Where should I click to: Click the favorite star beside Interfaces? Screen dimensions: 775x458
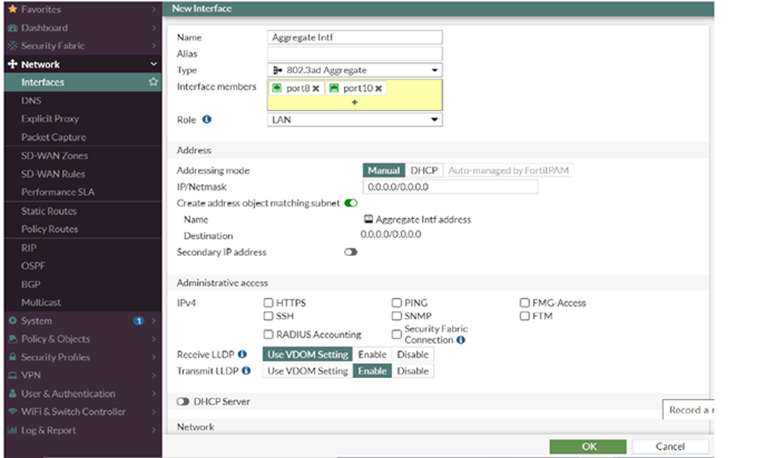tap(153, 82)
